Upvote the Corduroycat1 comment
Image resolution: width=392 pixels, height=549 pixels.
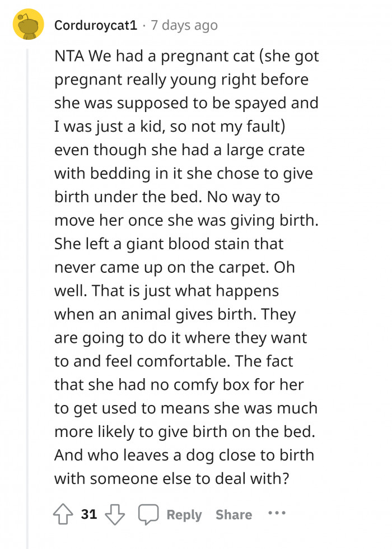pos(63,514)
